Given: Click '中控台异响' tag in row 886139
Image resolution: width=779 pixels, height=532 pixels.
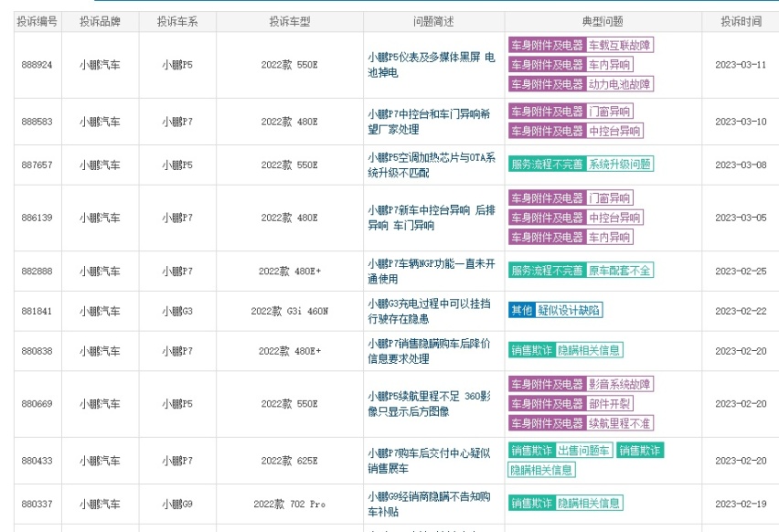Looking at the screenshot, I should [x=614, y=217].
